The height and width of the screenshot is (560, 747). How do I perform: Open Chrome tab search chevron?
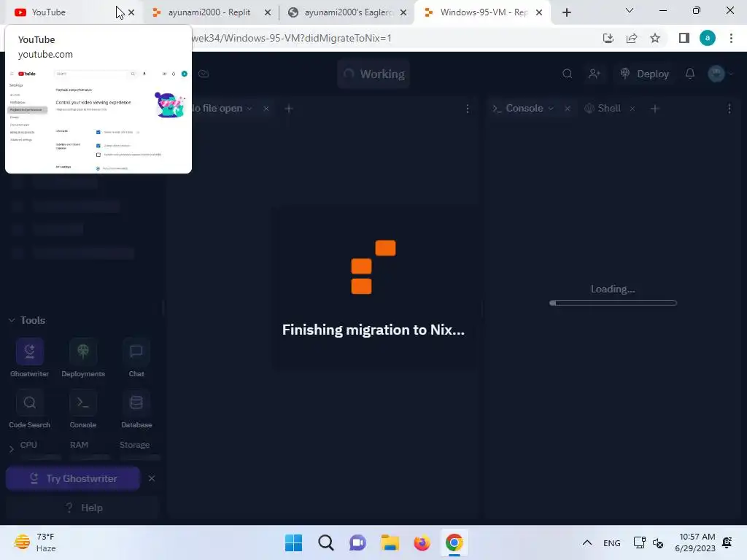click(x=630, y=10)
